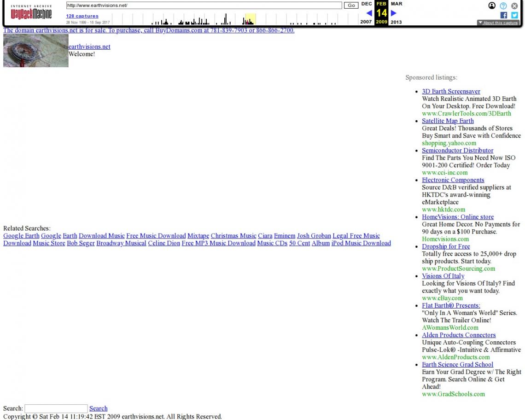Open the domain for sale banner link
The image size is (525, 420).
(149, 30)
